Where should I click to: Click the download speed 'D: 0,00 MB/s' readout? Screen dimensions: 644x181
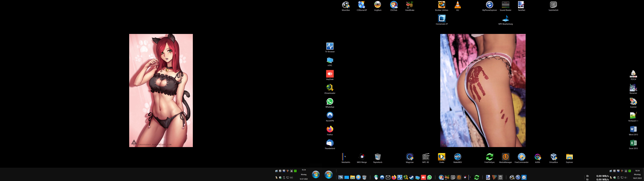[597, 176]
